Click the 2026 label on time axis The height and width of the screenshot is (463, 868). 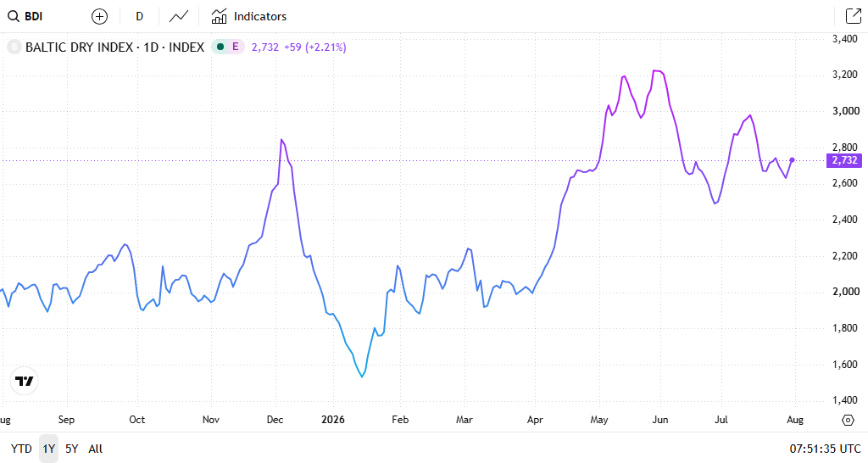click(x=333, y=420)
